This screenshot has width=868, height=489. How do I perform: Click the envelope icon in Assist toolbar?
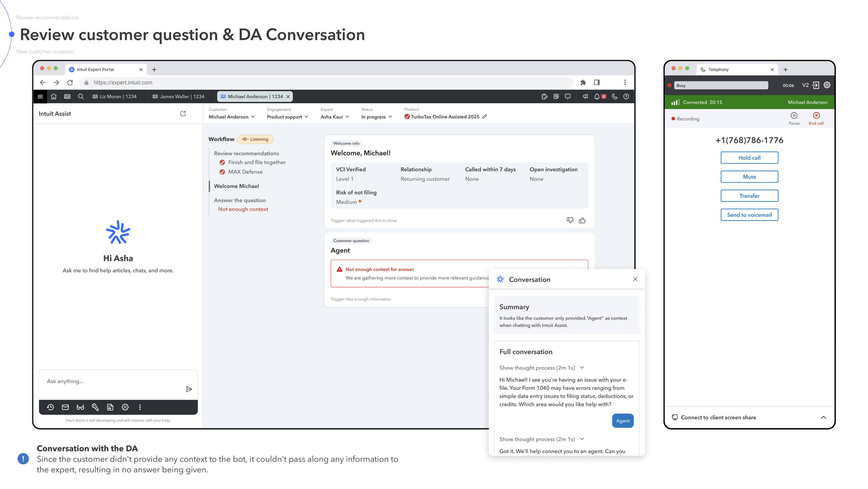(x=65, y=407)
